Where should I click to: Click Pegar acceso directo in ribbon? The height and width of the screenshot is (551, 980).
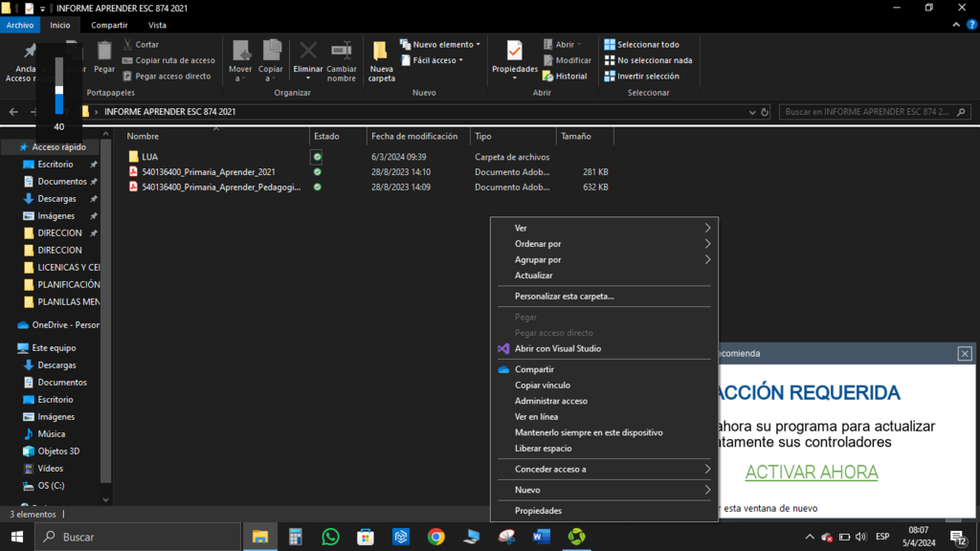[x=167, y=77]
